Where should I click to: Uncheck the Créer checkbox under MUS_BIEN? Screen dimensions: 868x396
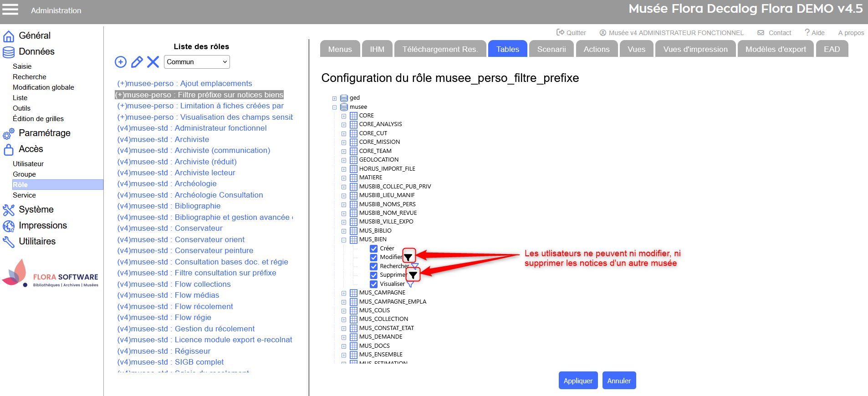point(373,249)
